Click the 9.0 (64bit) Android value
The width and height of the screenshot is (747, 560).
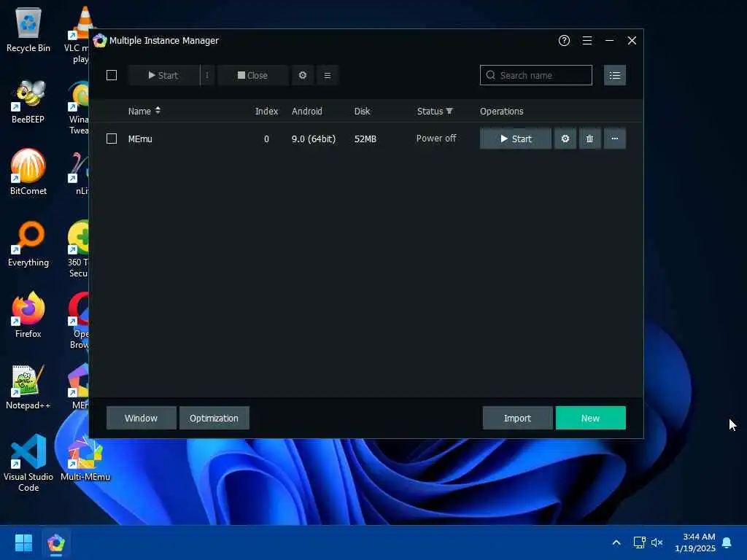coord(314,139)
